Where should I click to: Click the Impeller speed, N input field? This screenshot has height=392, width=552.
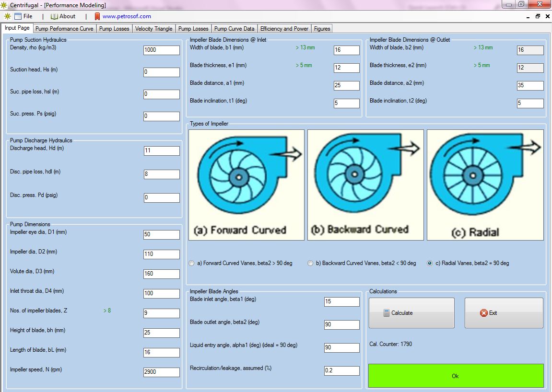162,372
